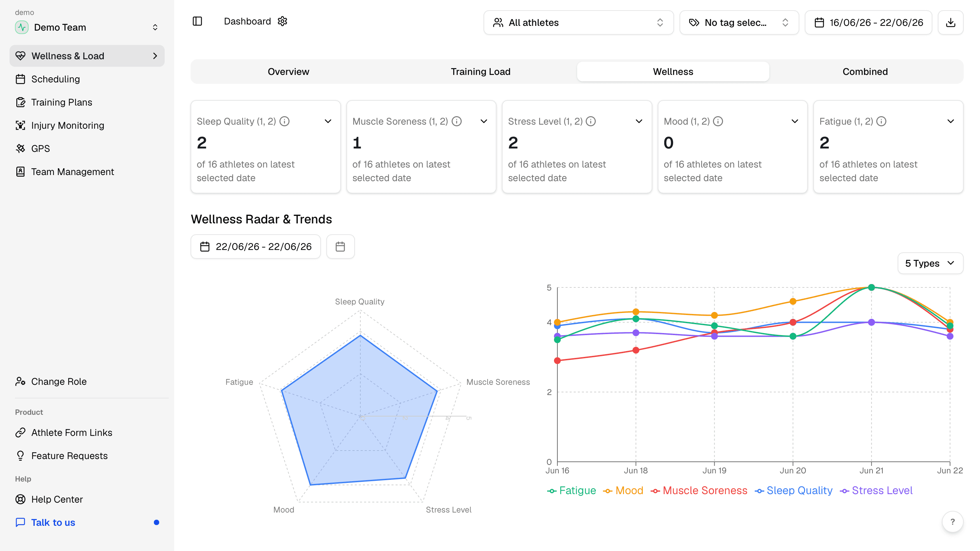
Task: Click the Wellness & Load heart icon
Action: [x=20, y=56]
